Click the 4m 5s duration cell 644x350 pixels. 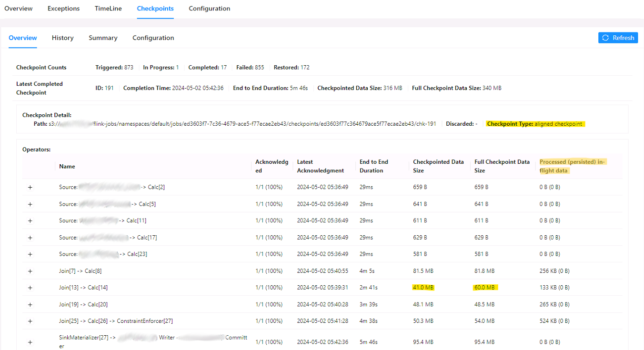click(x=367, y=271)
